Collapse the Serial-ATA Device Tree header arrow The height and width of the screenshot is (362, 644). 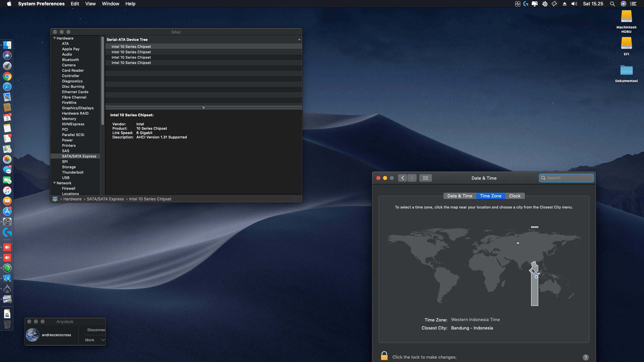[299, 40]
